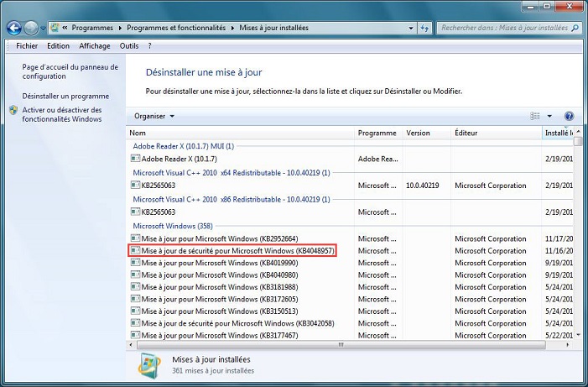Expand the view options dropdown arrow
This screenshot has height=387, width=588.
click(549, 116)
